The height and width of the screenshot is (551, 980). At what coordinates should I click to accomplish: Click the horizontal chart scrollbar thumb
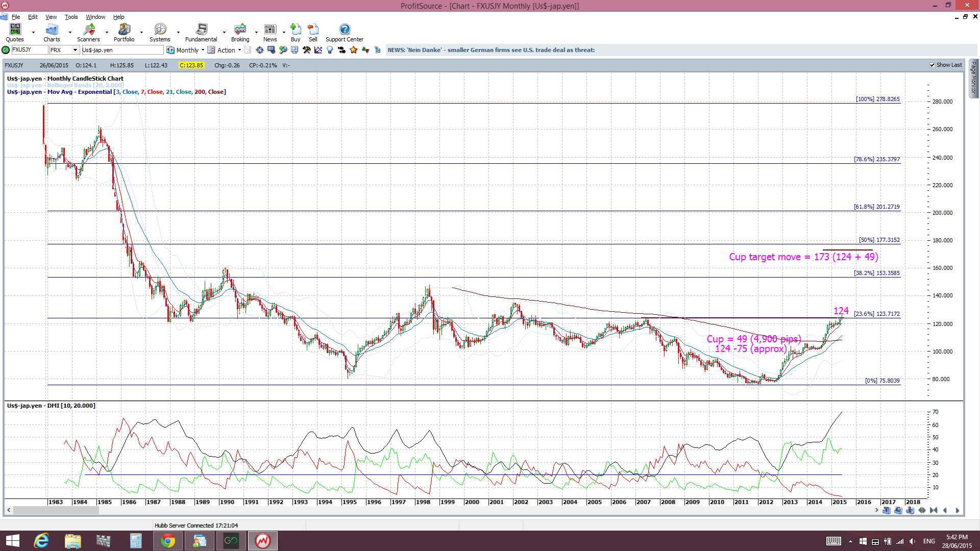(56, 510)
